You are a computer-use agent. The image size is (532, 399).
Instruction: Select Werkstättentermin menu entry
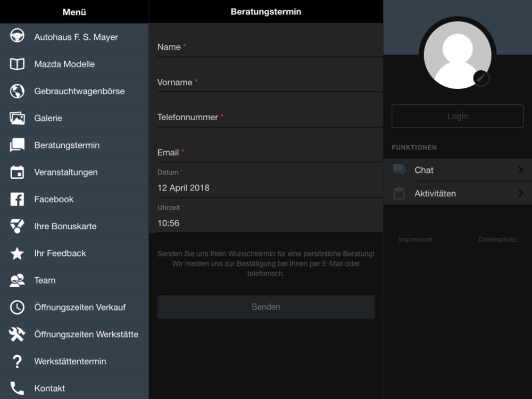coord(74,361)
